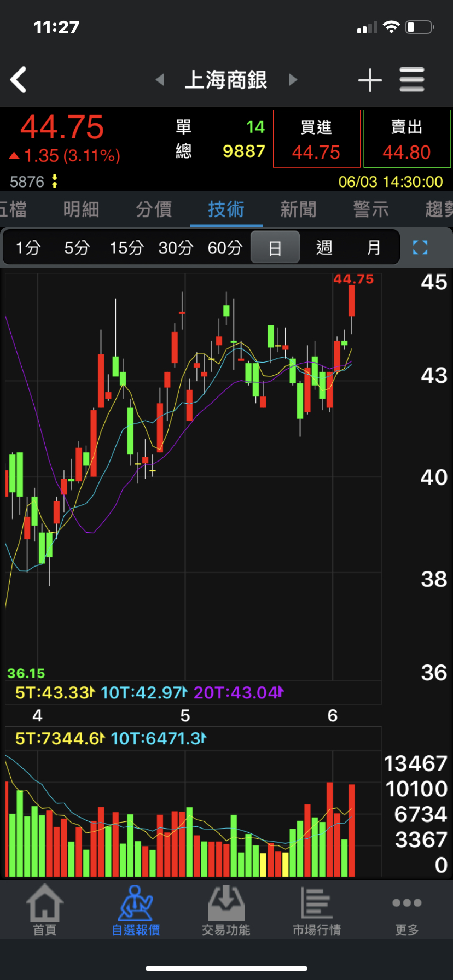Select the 月 monthly chart interval
Image resolution: width=453 pixels, height=980 pixels.
(374, 248)
